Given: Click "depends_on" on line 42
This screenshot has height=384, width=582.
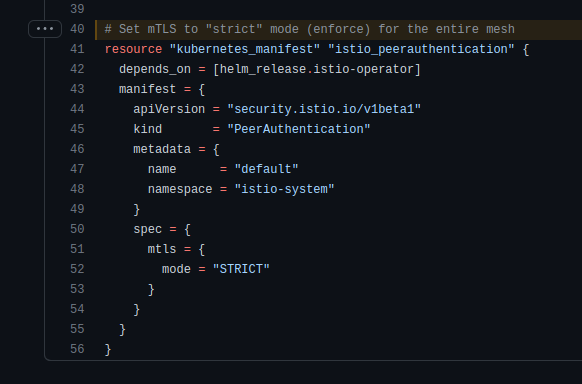Looking at the screenshot, I should coord(155,69).
